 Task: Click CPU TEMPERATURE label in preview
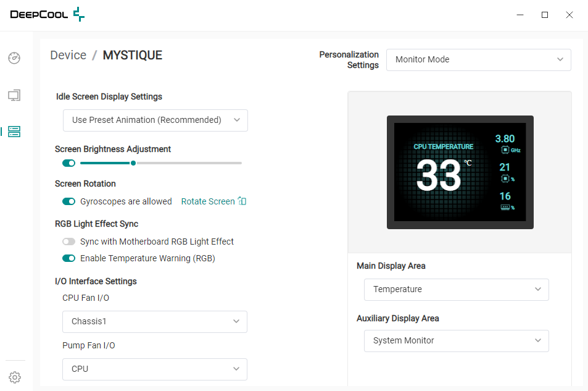443,146
